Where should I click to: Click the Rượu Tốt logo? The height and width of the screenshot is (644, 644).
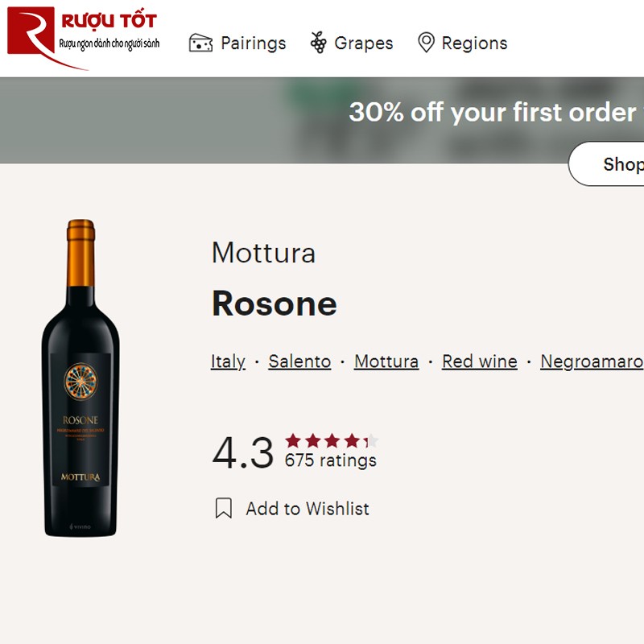(x=80, y=32)
